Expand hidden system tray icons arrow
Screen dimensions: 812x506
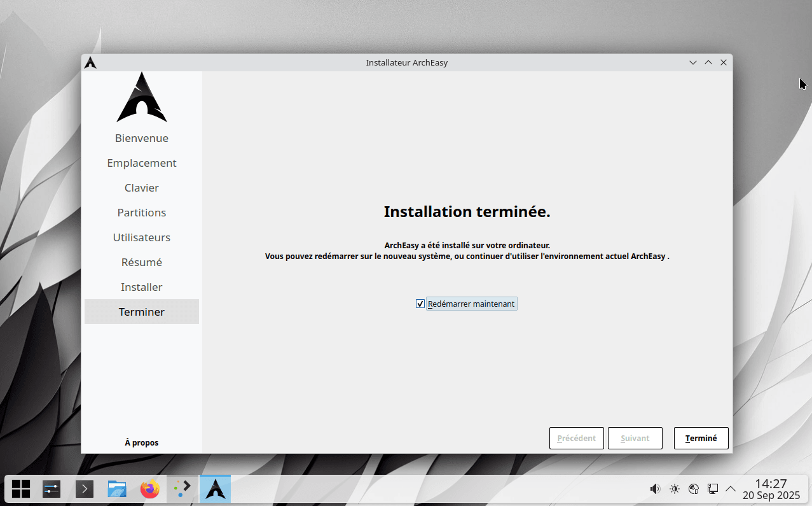731,489
